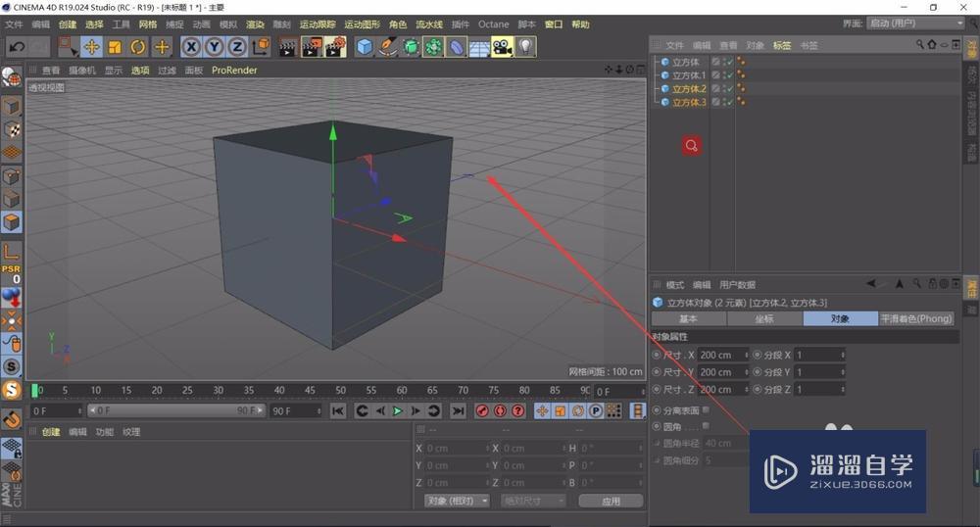
Task: Open the array modeling objects icon
Action: click(433, 47)
